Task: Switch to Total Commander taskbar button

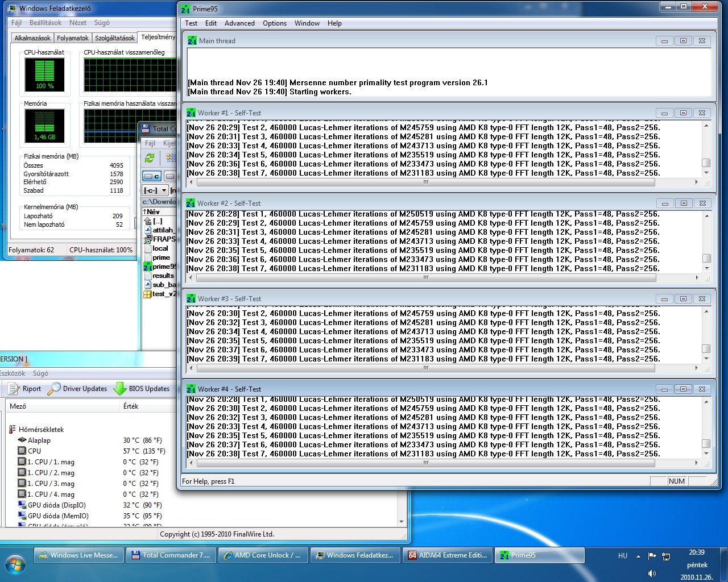Action: click(172, 555)
